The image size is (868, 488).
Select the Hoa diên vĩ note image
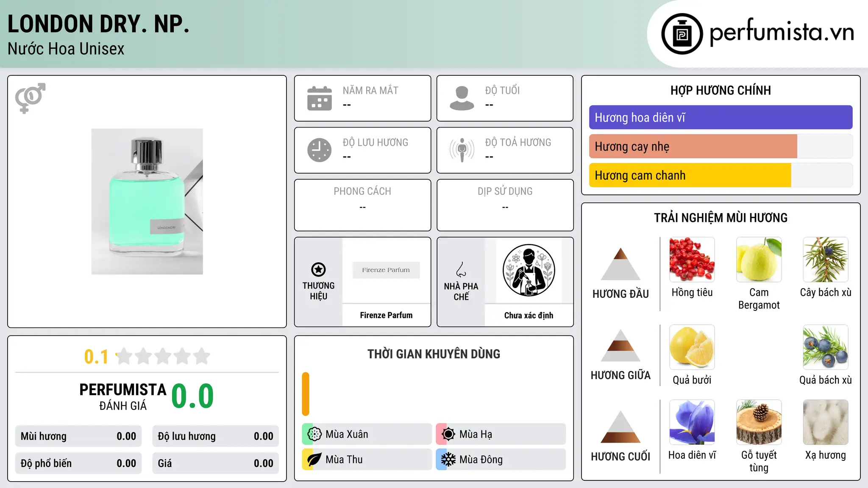click(692, 422)
